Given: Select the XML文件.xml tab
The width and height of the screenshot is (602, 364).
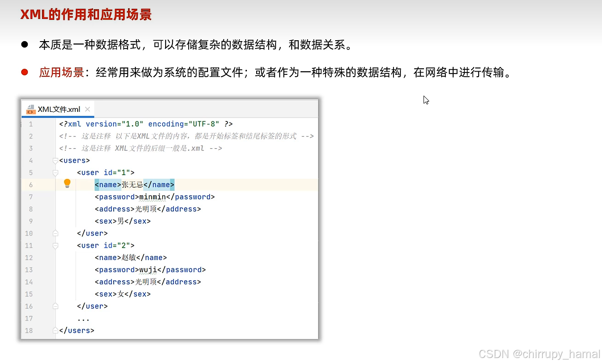Looking at the screenshot, I should [x=59, y=109].
